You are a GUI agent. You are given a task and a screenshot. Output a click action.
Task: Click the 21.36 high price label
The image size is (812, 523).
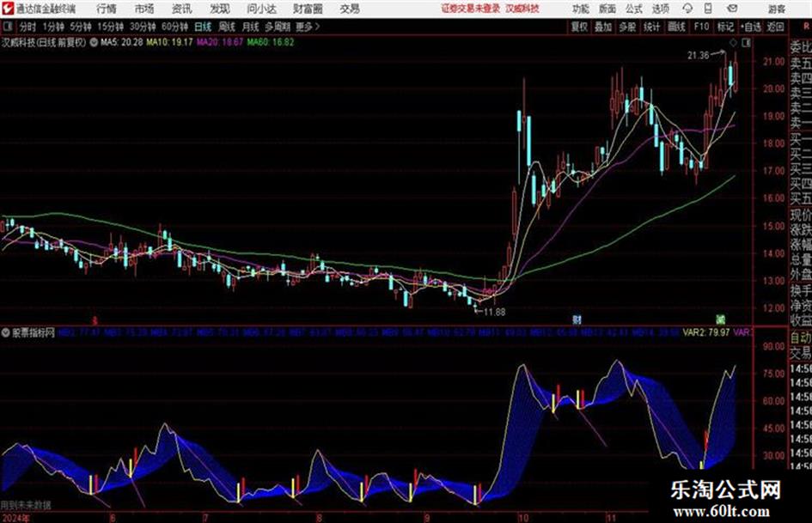[x=698, y=56]
